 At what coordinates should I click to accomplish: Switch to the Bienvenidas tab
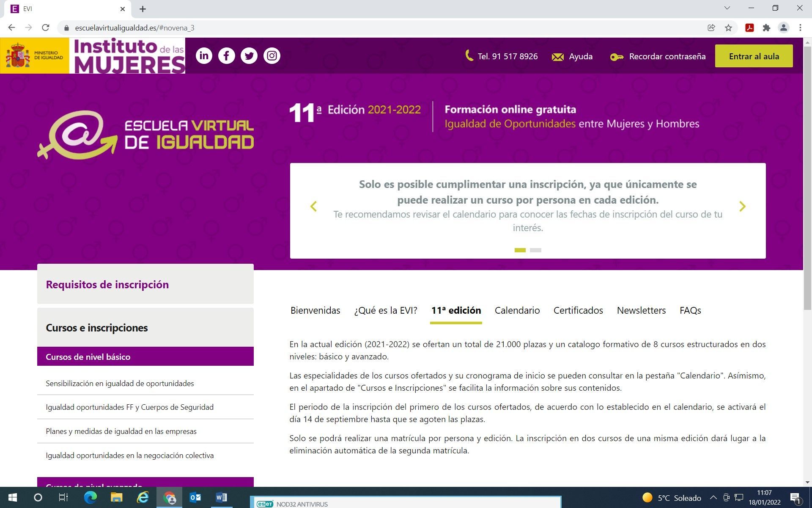tap(315, 310)
